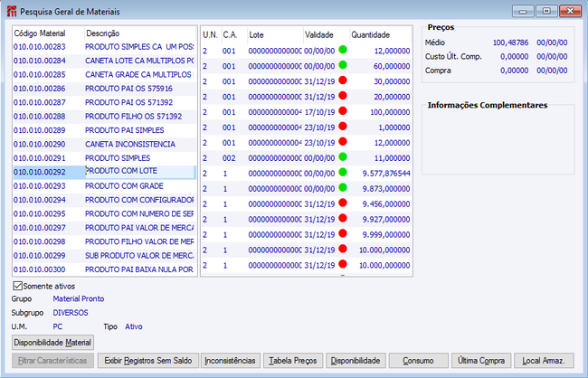Click red status dot on the 9.927,000000 row
The height and width of the screenshot is (378, 588).
[x=343, y=218]
